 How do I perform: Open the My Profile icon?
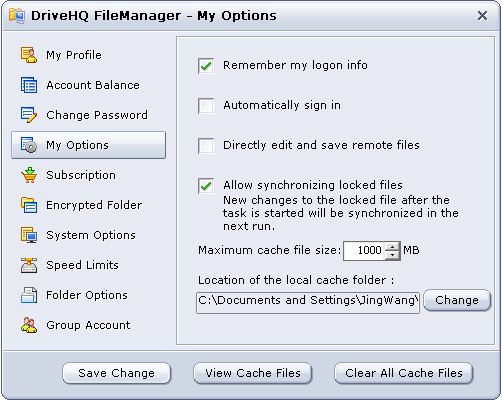[x=29, y=55]
